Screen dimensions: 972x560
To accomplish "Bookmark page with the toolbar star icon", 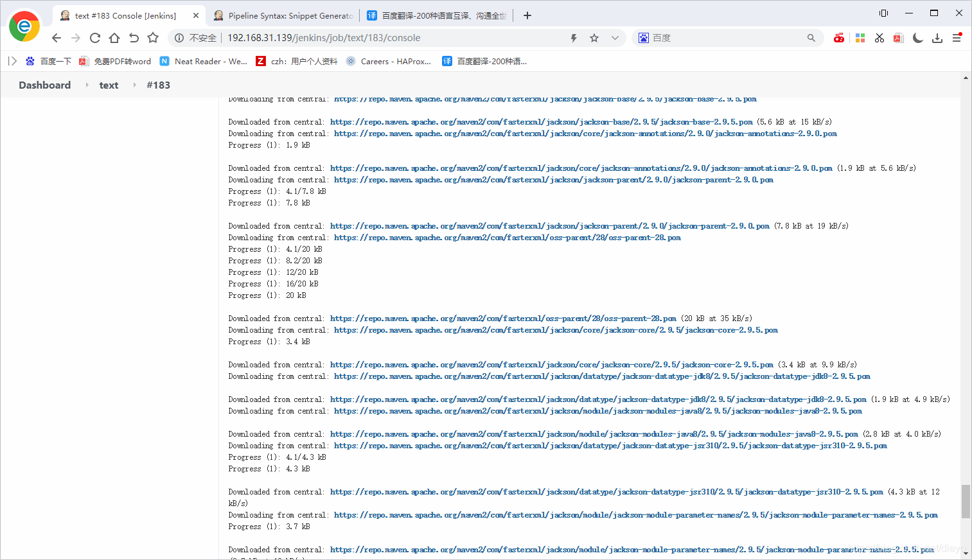I will 153,38.
